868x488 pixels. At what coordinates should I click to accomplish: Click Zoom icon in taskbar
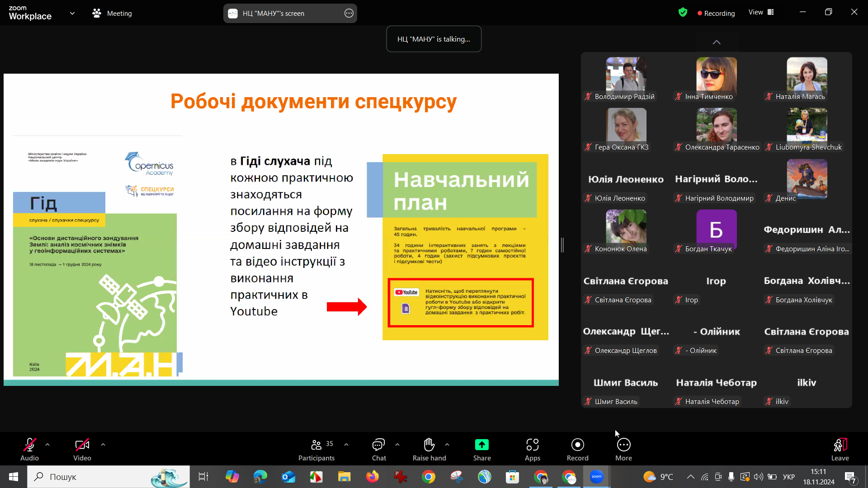596,477
